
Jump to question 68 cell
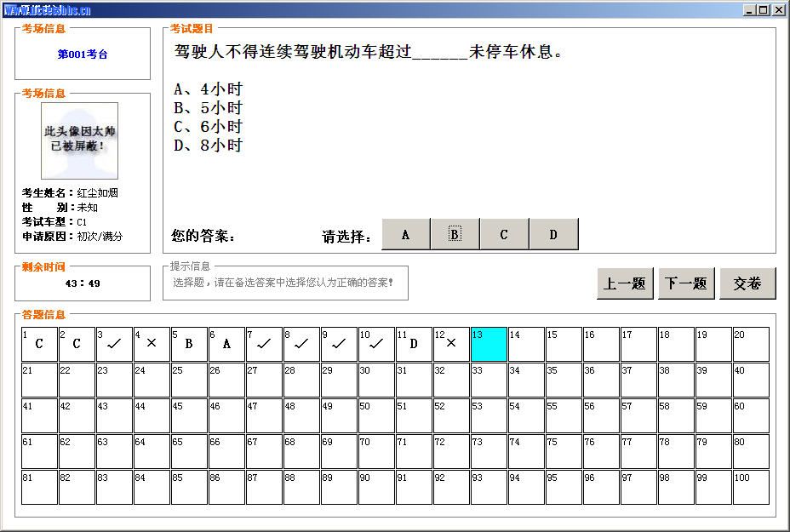[301, 451]
